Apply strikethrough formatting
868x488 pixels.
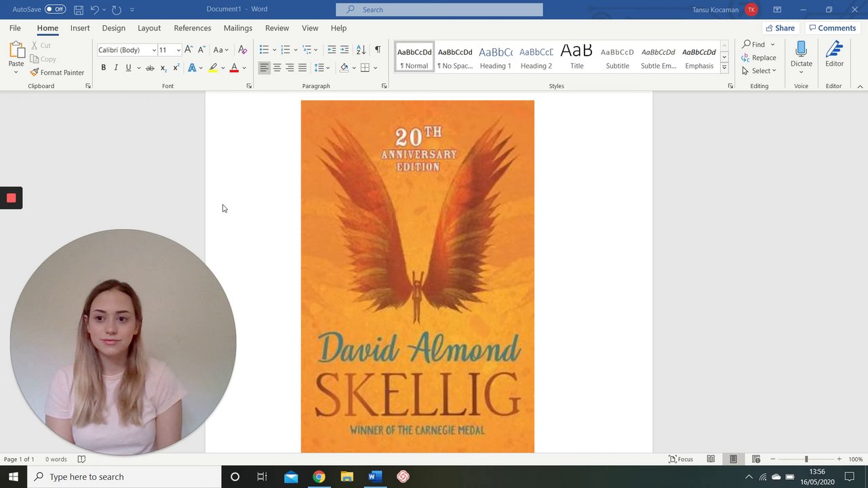click(x=150, y=68)
